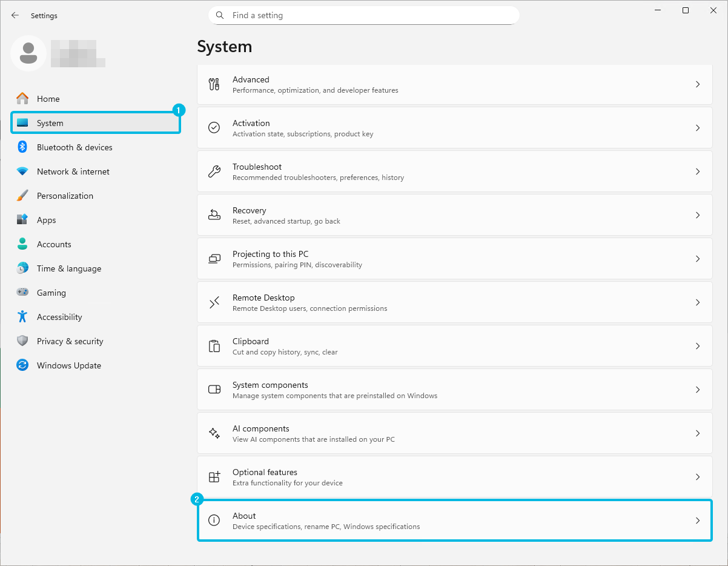Click the Optional features grid icon

pyautogui.click(x=214, y=477)
